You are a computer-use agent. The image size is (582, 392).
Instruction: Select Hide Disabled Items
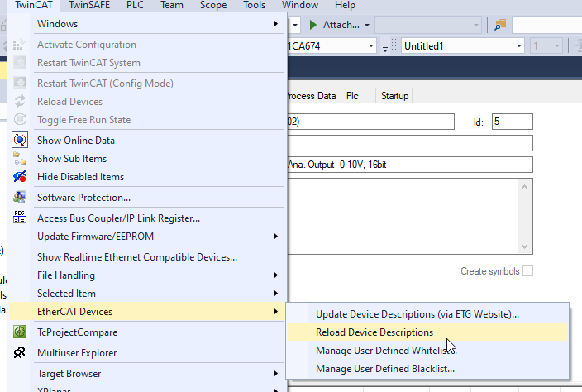(148, 177)
